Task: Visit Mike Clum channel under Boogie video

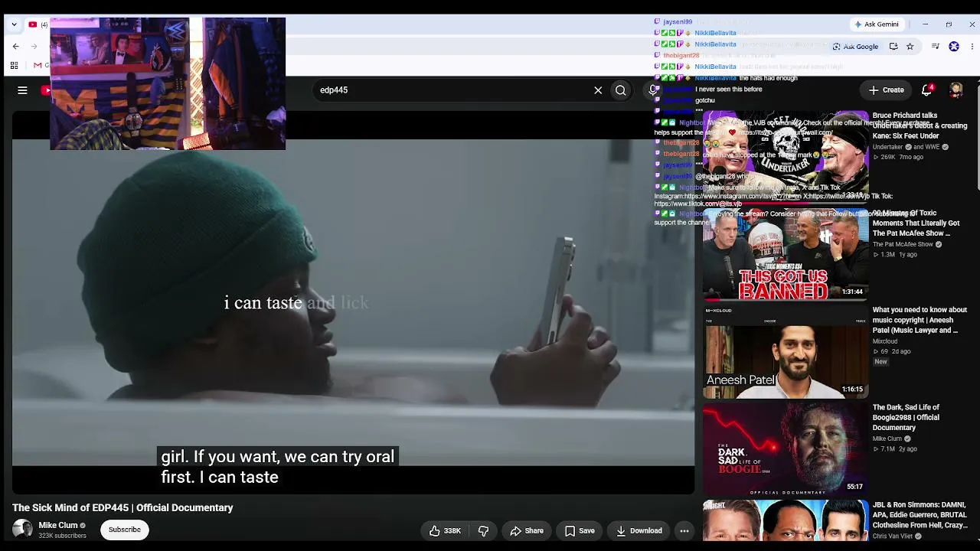Action: [x=887, y=439]
